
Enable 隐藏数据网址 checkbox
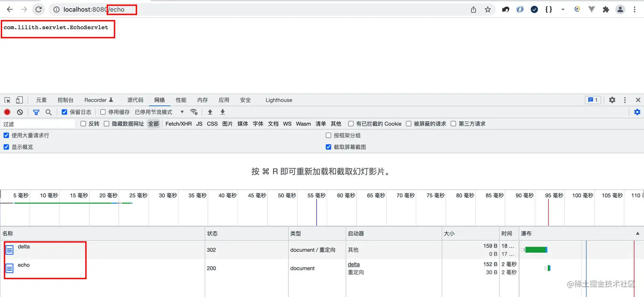pyautogui.click(x=106, y=124)
